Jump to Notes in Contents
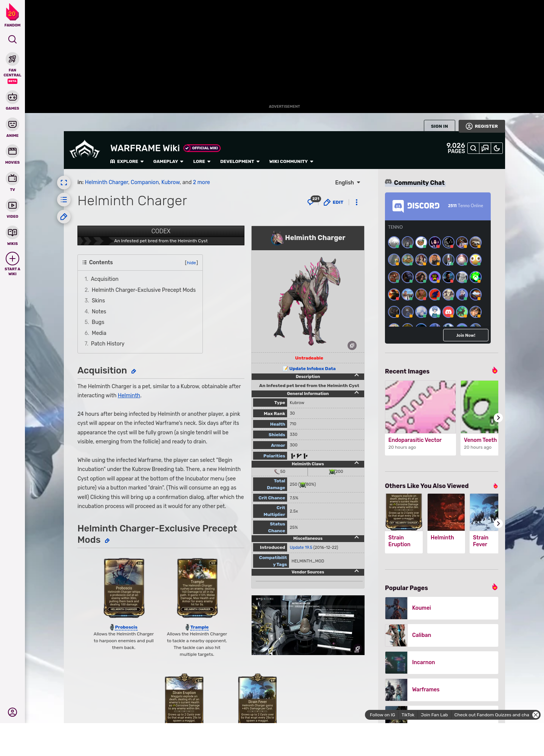 [99, 311]
